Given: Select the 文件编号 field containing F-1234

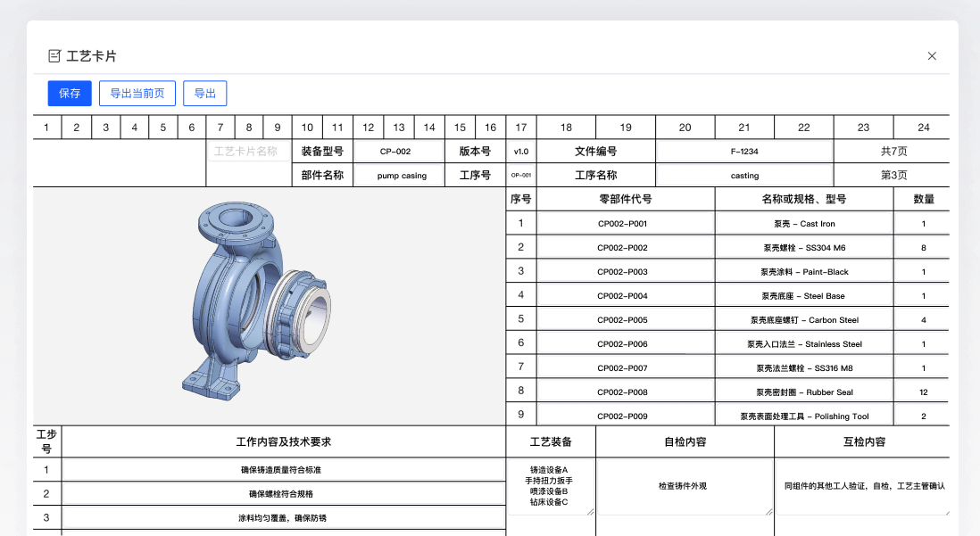Looking at the screenshot, I should tap(744, 152).
